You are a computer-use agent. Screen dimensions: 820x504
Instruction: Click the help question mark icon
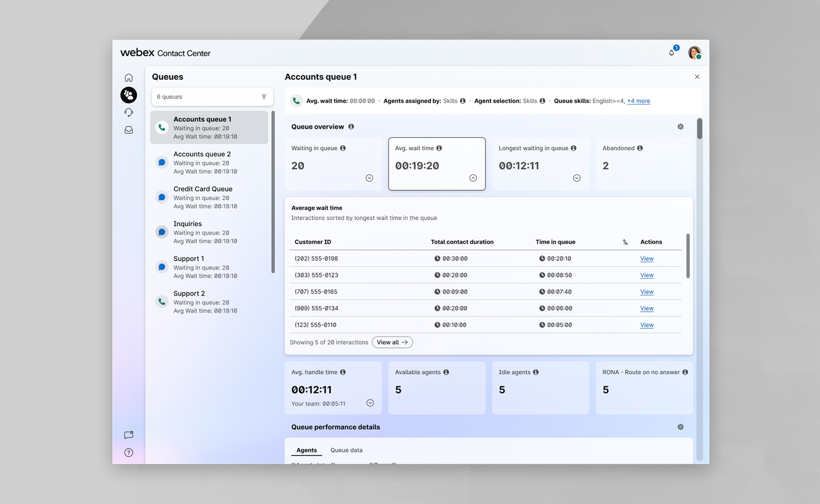click(128, 453)
